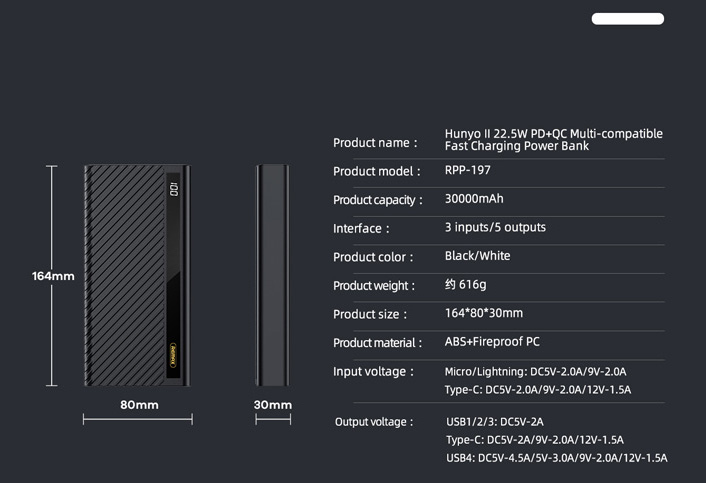Click the RPP-197 model number
The height and width of the screenshot is (483, 706).
(468, 170)
